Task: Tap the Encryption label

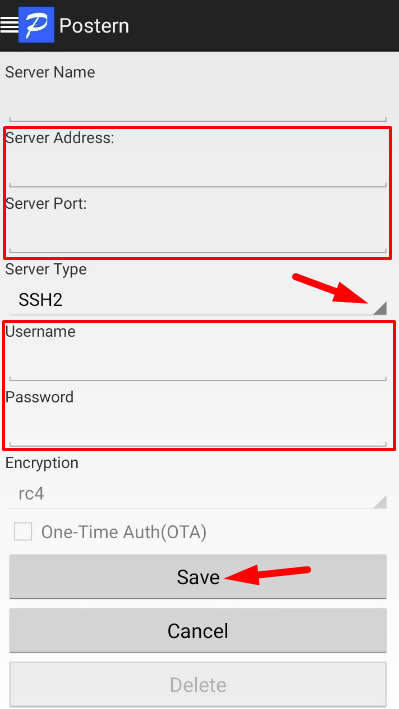Action: click(x=42, y=463)
